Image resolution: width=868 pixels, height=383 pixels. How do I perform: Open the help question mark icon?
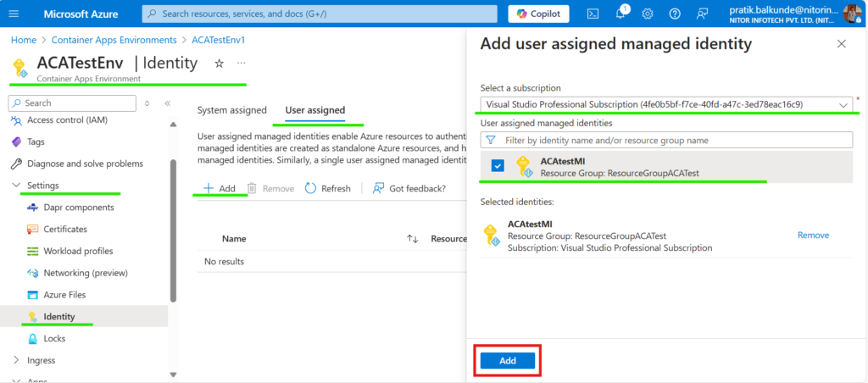(674, 14)
